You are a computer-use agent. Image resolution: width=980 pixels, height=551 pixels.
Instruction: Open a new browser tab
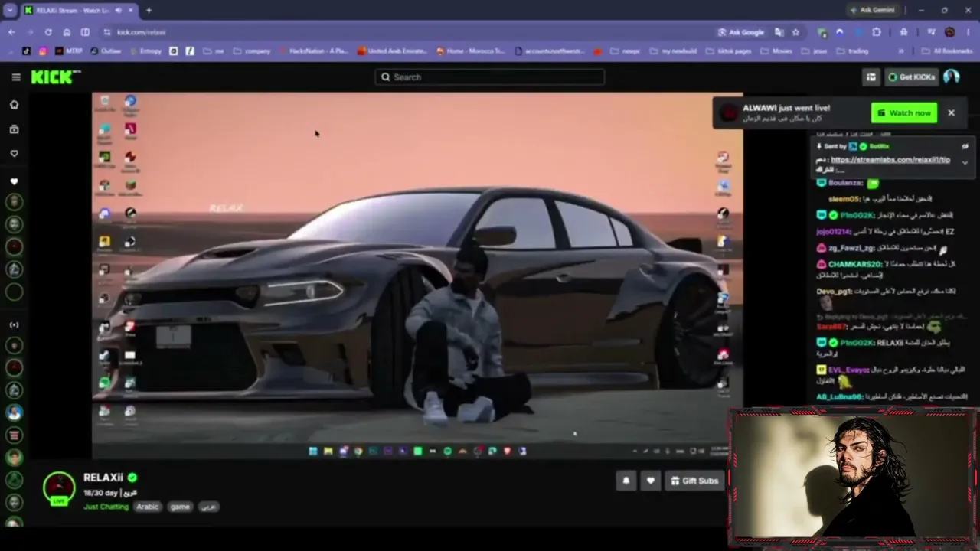tap(149, 11)
